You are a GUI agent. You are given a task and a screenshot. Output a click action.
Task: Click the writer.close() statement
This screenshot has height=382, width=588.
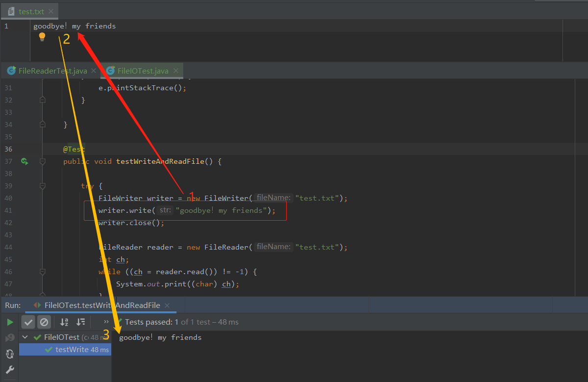131,223
